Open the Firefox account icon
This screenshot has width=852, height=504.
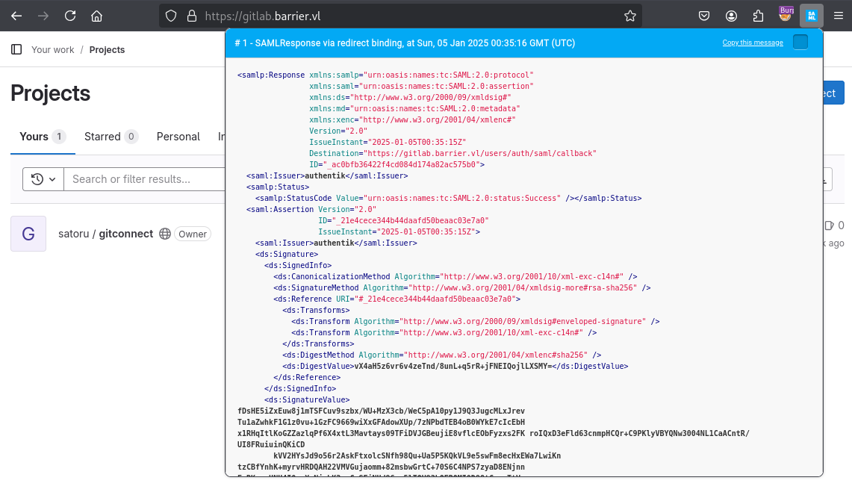(x=731, y=16)
